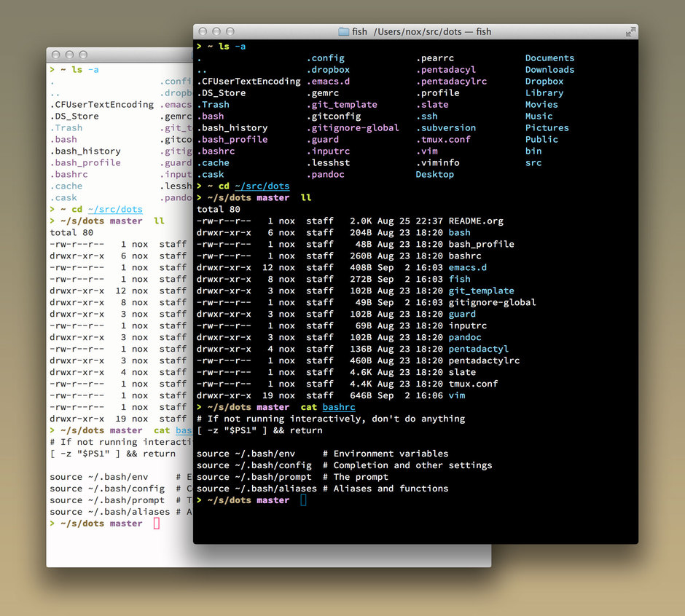Zoom the light terminal window behind
685x616 pixels.
point(84,55)
